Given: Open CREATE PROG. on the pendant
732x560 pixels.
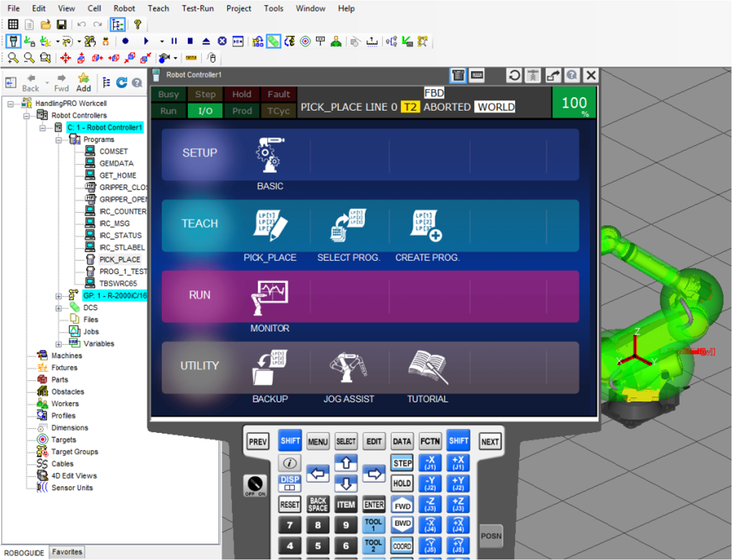Looking at the screenshot, I should pos(427,225).
